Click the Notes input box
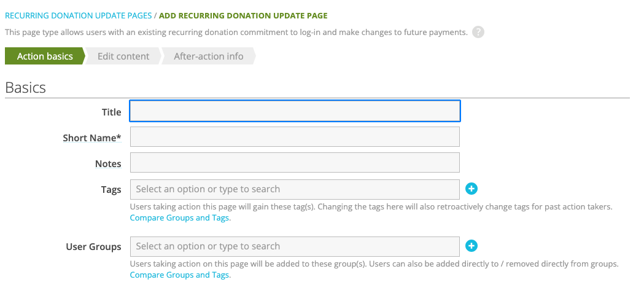Screen dimensions: 644x301 pos(295,163)
